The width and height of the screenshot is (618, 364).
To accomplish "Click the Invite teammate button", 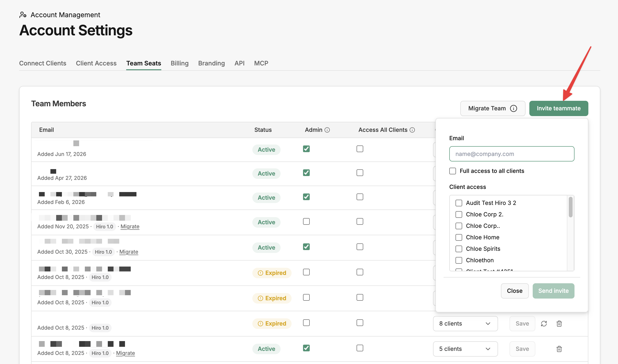I will point(558,108).
